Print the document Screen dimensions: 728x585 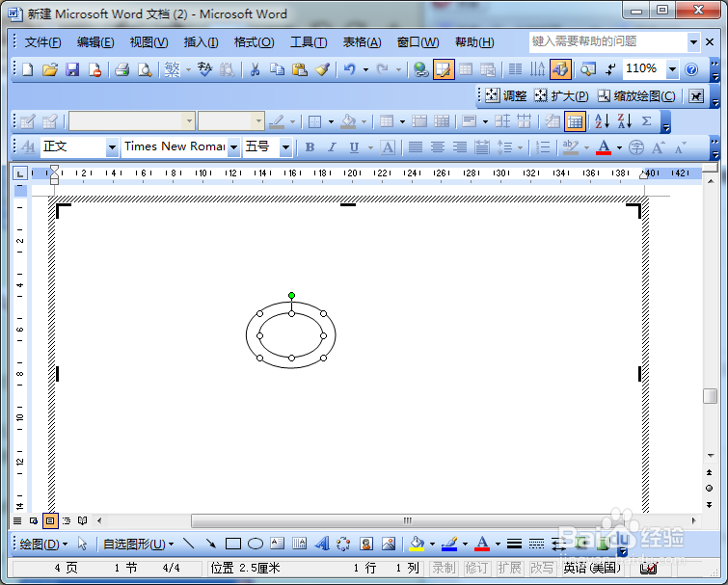122,69
